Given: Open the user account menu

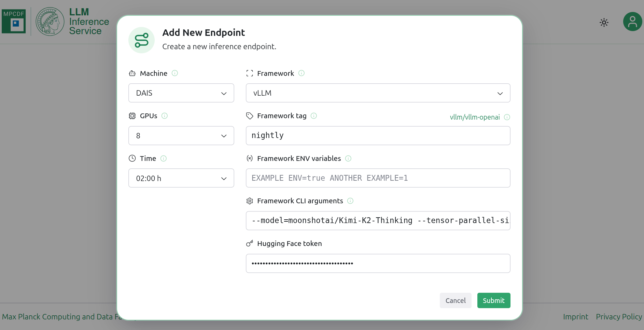Looking at the screenshot, I should [632, 22].
